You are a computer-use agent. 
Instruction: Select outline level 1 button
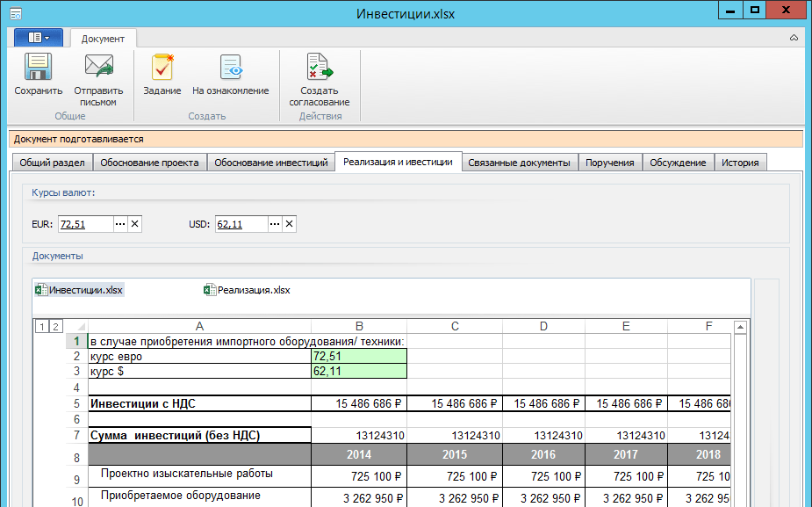40,327
